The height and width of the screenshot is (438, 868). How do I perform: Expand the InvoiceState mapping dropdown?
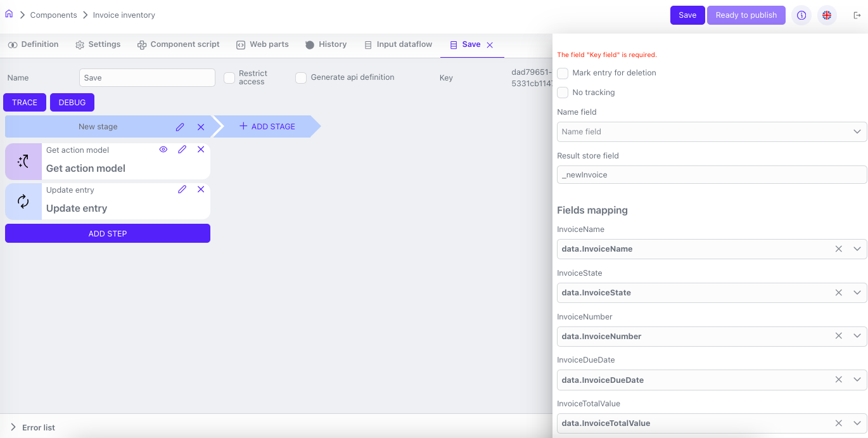click(x=857, y=293)
